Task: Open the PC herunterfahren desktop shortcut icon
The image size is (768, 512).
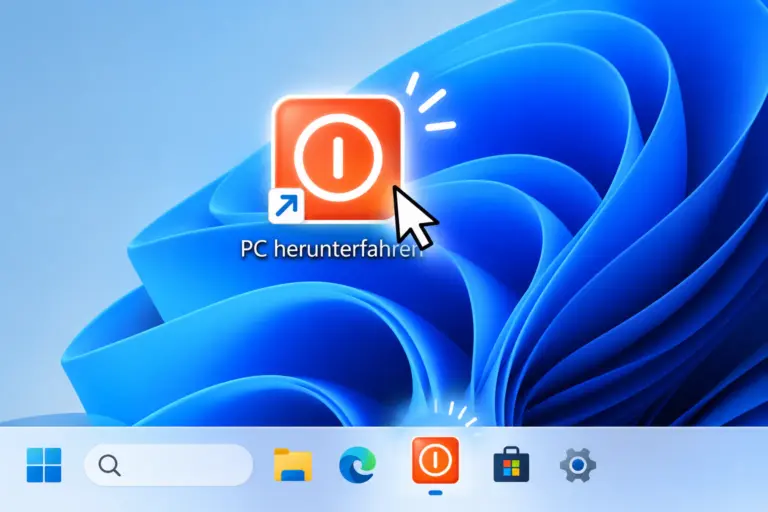Action: pyautogui.click(x=336, y=159)
